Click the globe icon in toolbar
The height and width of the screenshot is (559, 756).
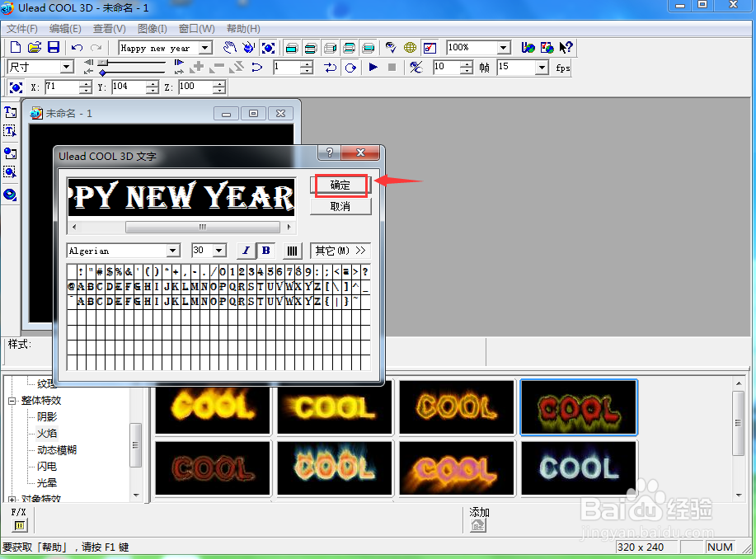coord(410,47)
